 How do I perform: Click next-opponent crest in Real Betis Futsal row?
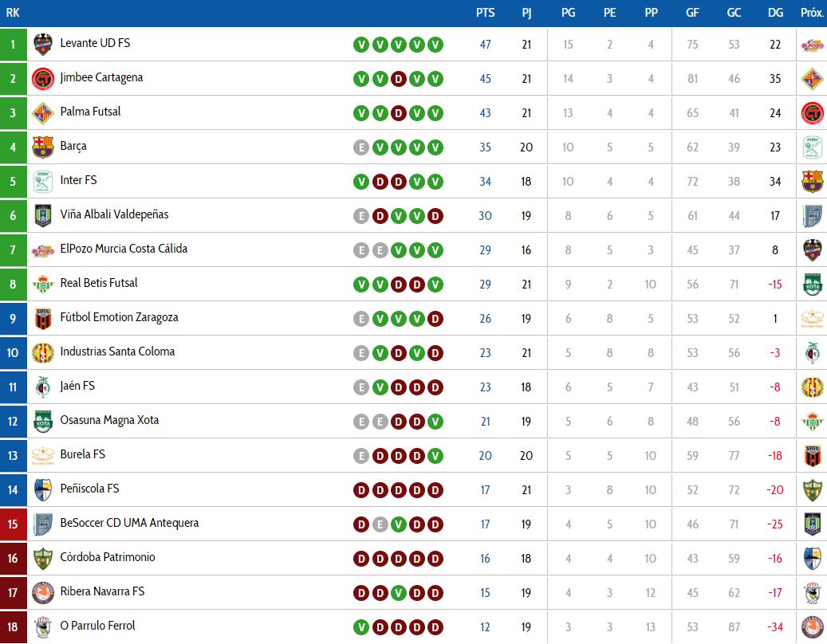tap(812, 284)
